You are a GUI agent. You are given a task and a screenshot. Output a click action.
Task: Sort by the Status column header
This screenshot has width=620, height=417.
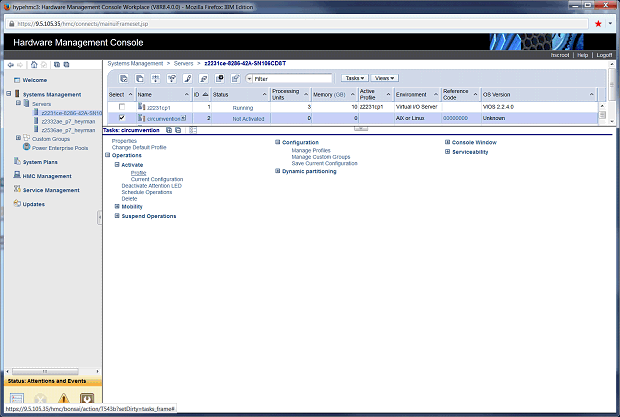(x=240, y=94)
